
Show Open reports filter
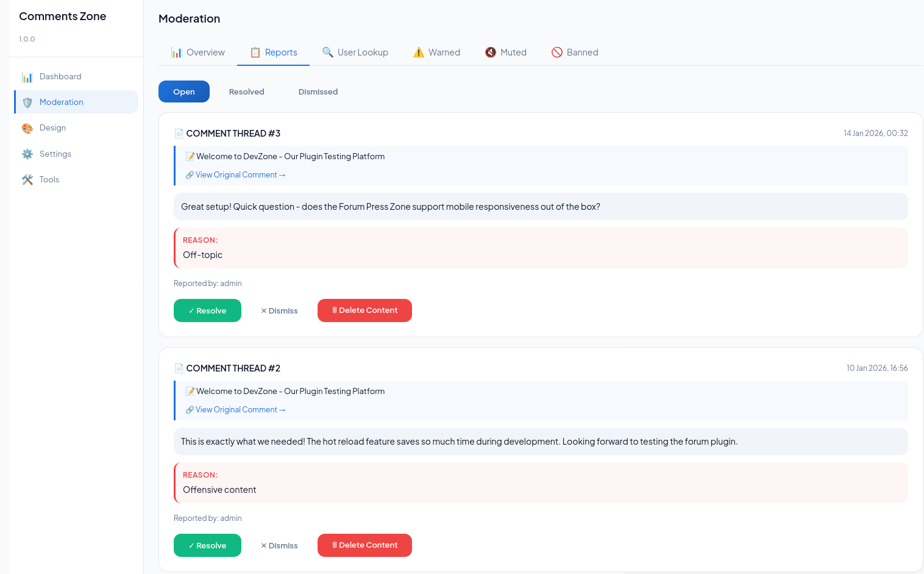[184, 91]
